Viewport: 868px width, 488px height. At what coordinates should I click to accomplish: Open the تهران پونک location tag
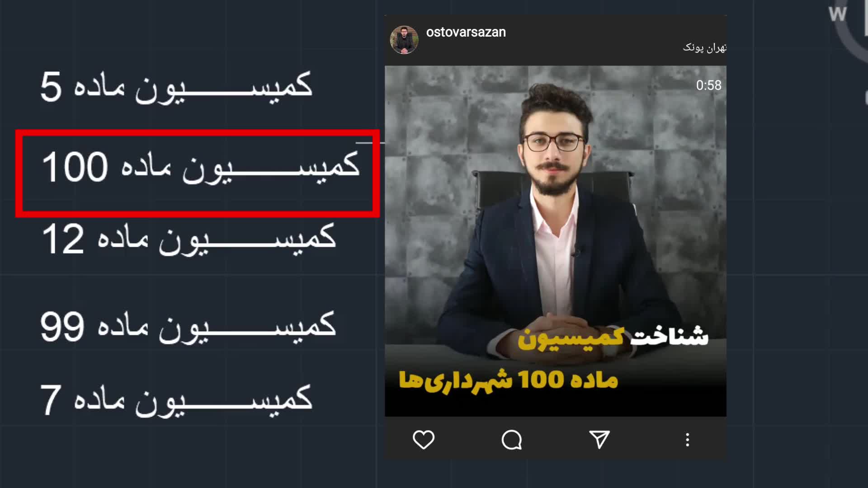click(x=704, y=47)
